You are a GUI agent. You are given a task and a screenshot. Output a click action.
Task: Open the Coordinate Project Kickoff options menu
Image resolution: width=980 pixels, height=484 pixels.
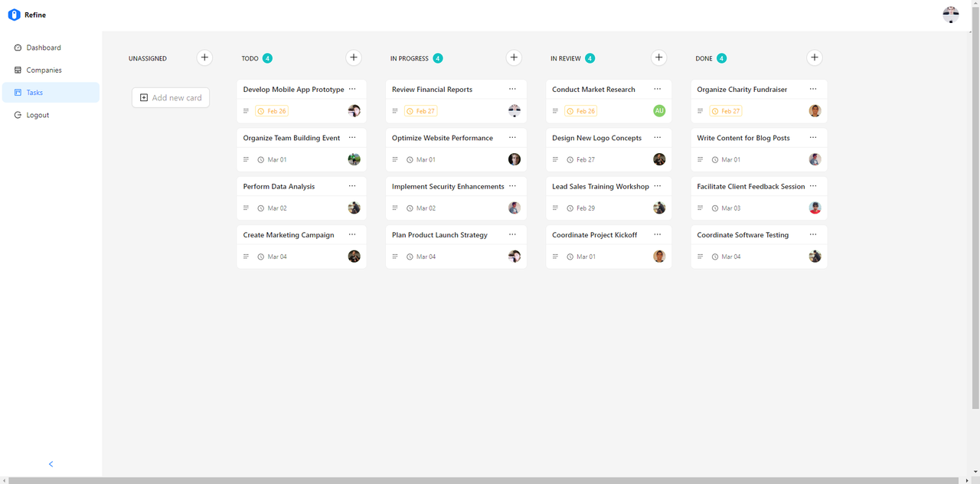point(658,235)
